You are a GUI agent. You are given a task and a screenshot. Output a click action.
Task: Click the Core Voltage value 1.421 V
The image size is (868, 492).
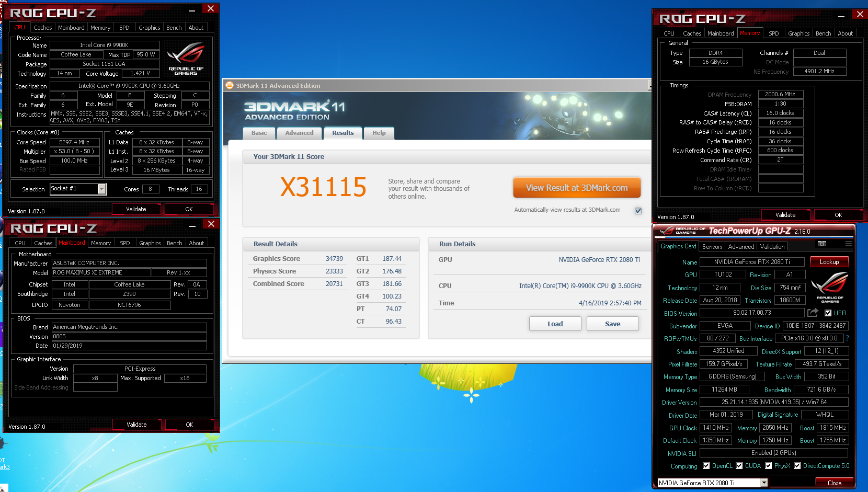click(140, 74)
